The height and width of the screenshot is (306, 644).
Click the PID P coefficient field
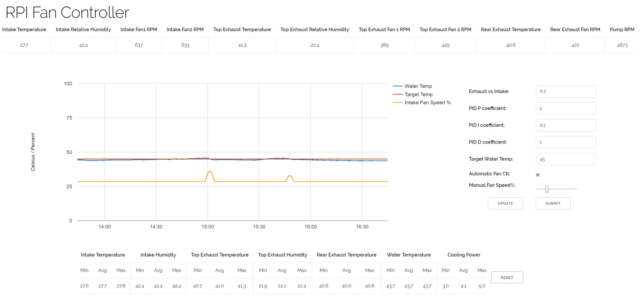pos(566,108)
